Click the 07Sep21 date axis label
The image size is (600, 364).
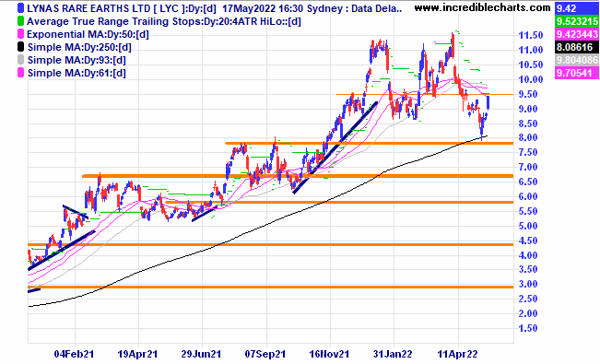pyautogui.click(x=265, y=354)
